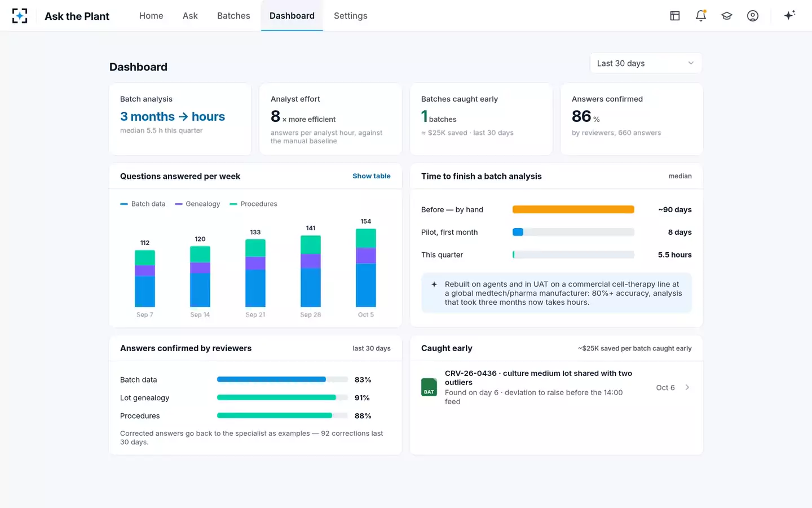Click the Oct 6 date
The image size is (812, 508).
[x=665, y=388]
